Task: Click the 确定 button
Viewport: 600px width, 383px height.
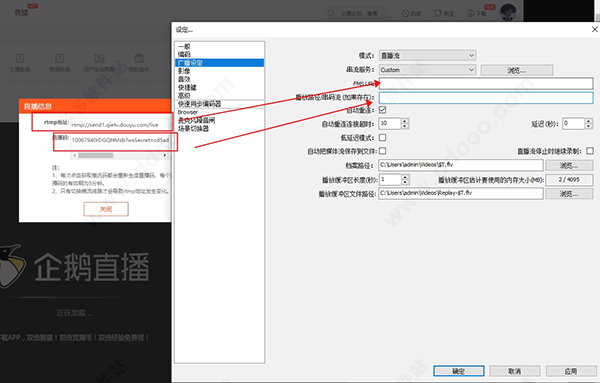Action: [458, 371]
